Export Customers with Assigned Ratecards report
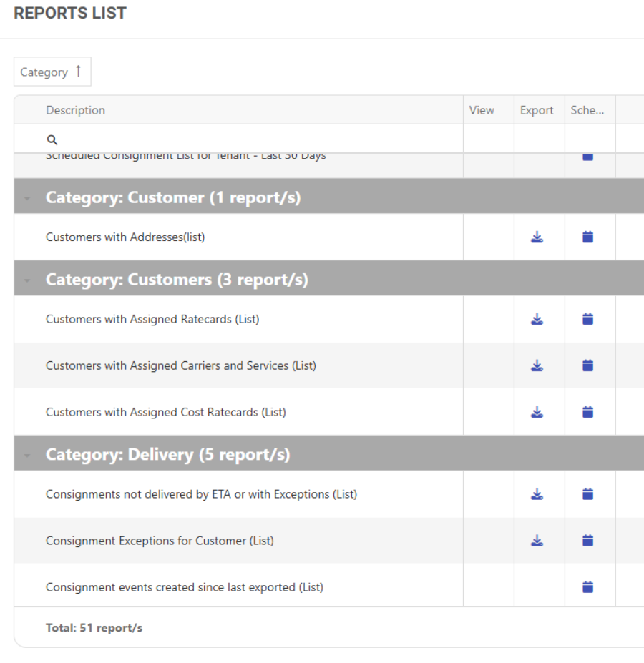Image resolution: width=644 pixels, height=663 pixels. click(537, 319)
